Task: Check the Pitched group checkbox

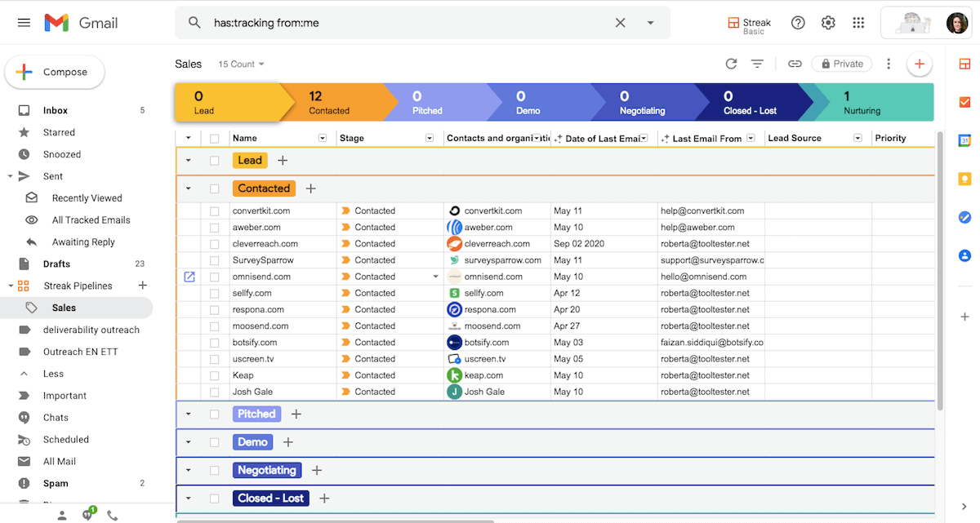Action: 215,414
